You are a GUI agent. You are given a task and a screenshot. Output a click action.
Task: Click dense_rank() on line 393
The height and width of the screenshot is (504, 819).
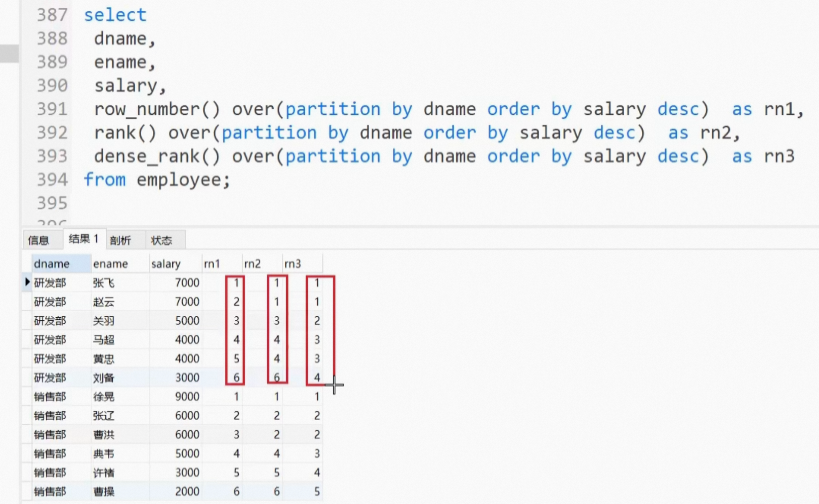[157, 156]
